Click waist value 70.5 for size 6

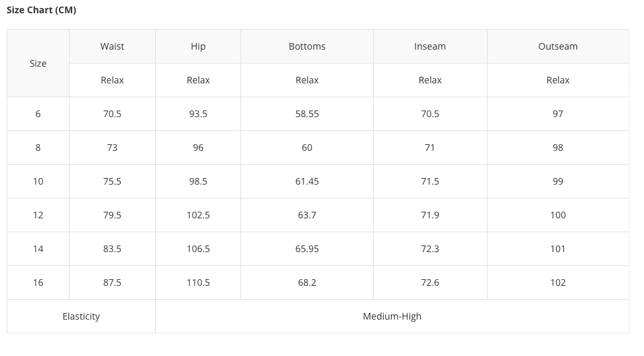[x=112, y=114]
